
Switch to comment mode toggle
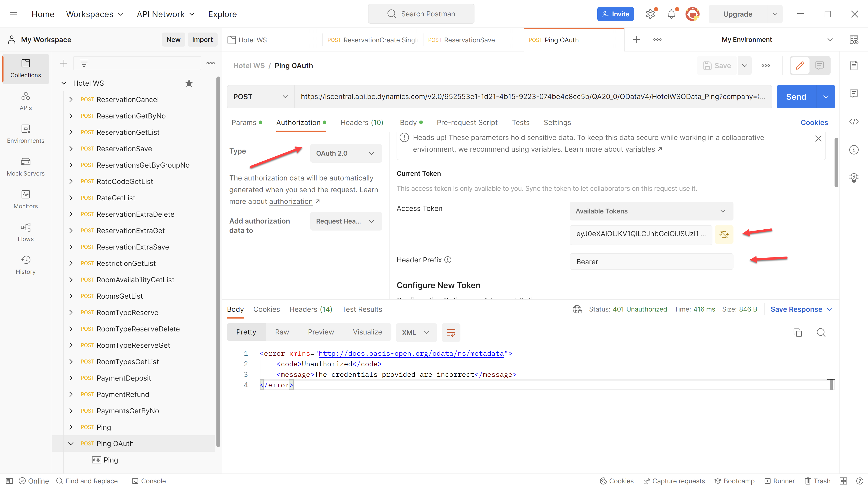pyautogui.click(x=820, y=65)
